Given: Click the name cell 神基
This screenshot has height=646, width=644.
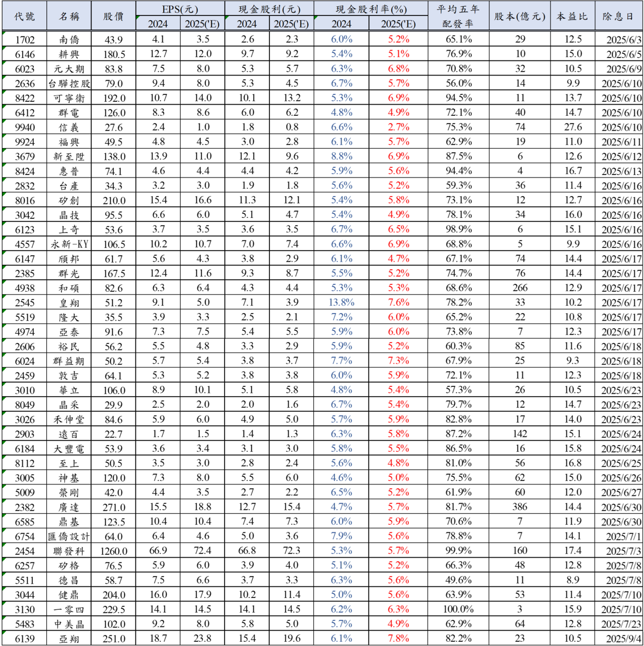Looking at the screenshot, I should 69,478.
